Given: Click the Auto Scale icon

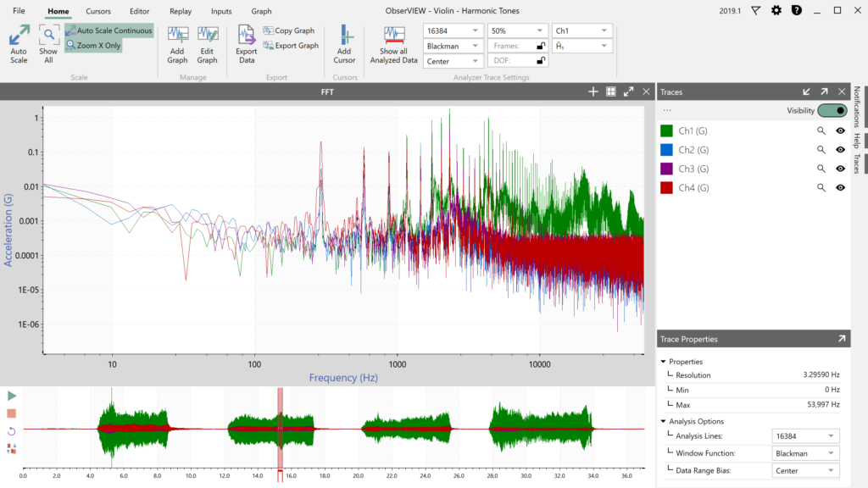Looking at the screenshot, I should [19, 35].
